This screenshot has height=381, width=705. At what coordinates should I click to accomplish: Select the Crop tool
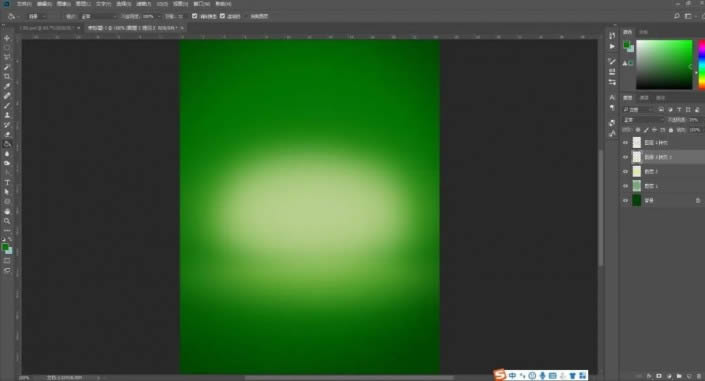(7, 76)
